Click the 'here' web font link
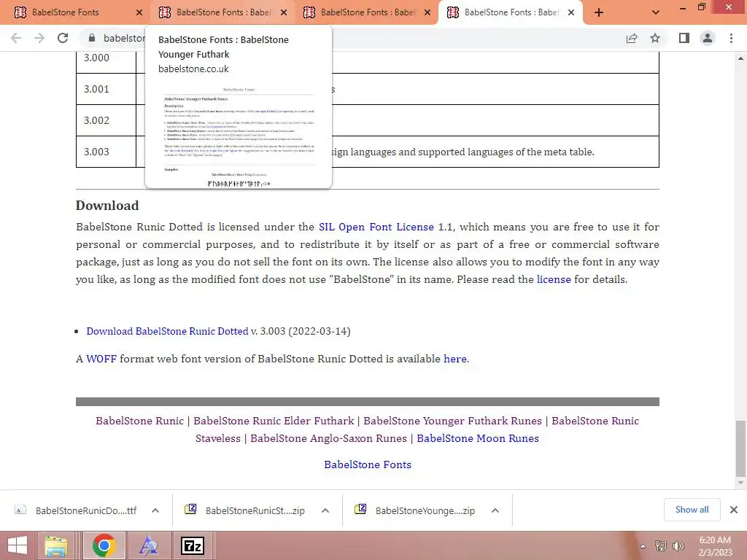747x560 pixels. (455, 359)
